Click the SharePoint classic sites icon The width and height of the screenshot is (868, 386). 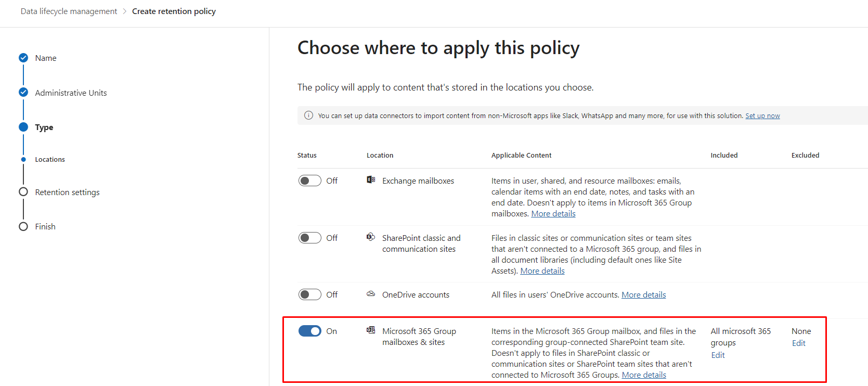(371, 237)
